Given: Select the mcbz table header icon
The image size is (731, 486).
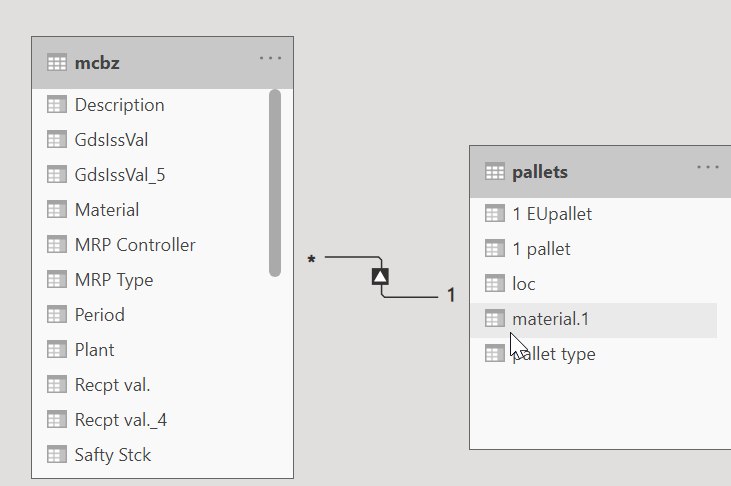Looking at the screenshot, I should click(57, 62).
